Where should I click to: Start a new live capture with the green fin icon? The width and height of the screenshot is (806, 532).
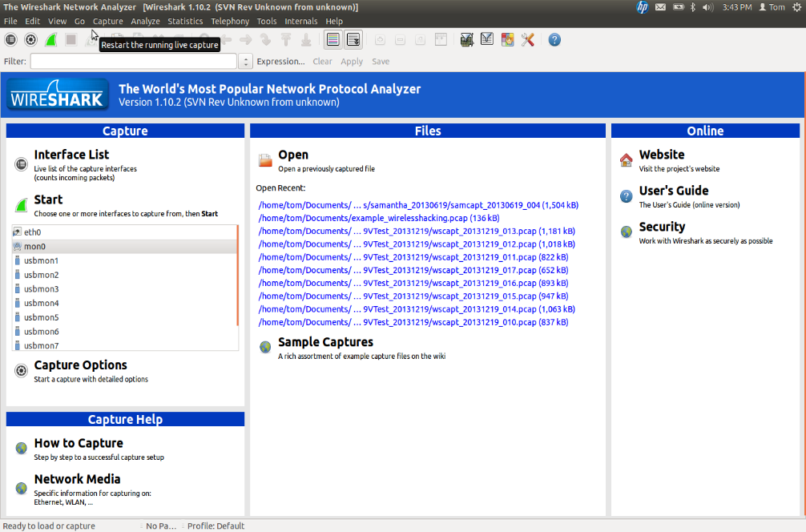pos(51,39)
